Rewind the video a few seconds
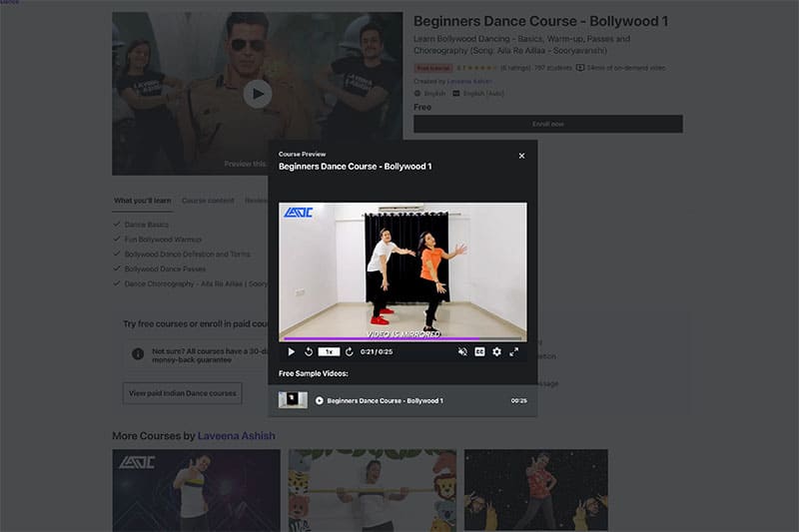Screen dimensions: 799x532 tap(309, 351)
